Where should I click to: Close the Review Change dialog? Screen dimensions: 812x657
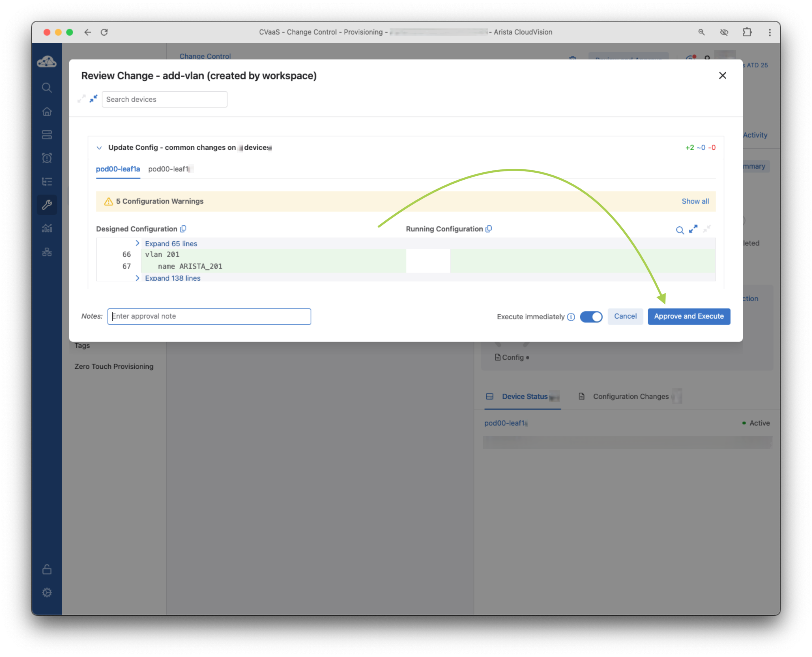pos(722,76)
